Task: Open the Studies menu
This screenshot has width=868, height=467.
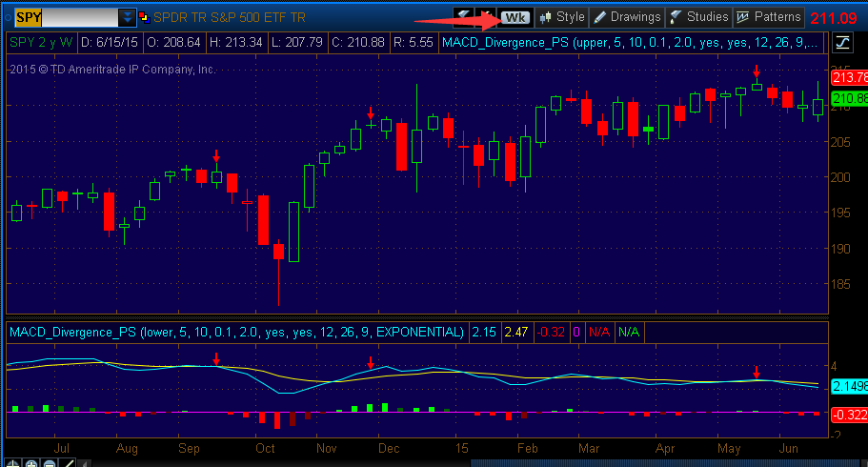Action: (698, 17)
